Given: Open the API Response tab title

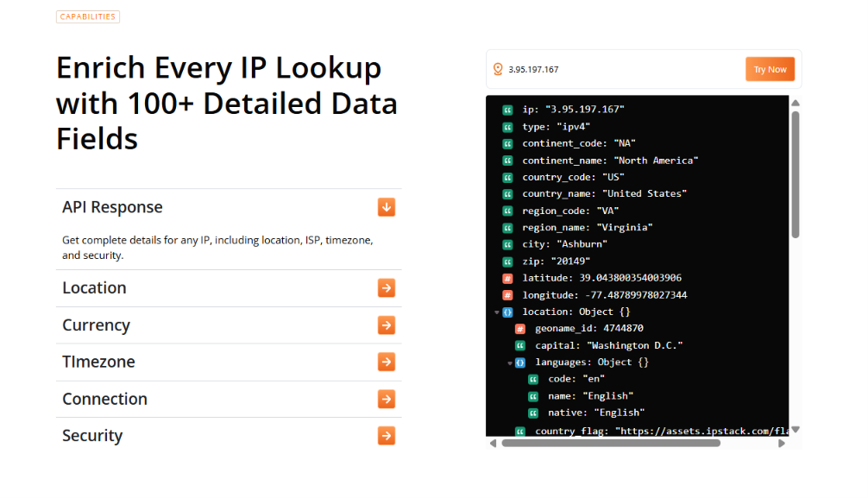Looking at the screenshot, I should point(112,207).
